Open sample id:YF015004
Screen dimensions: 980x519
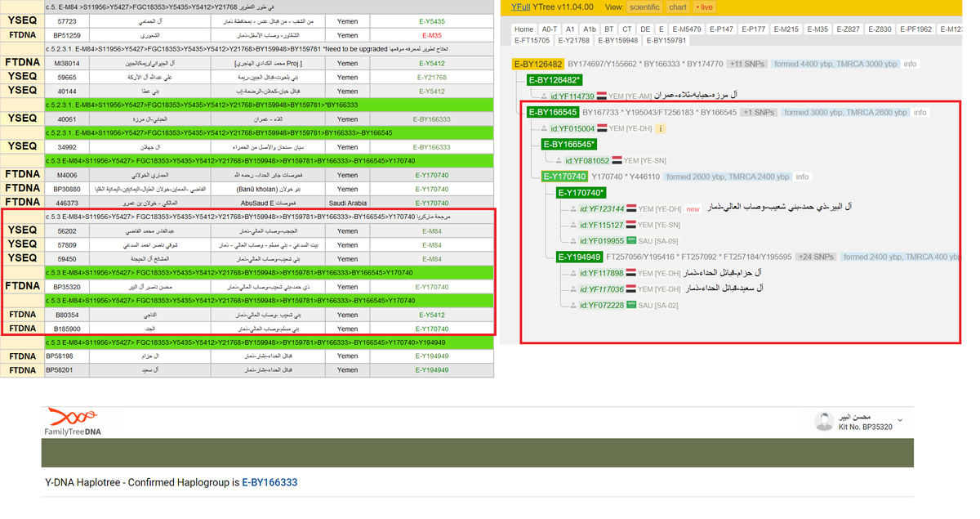(572, 128)
